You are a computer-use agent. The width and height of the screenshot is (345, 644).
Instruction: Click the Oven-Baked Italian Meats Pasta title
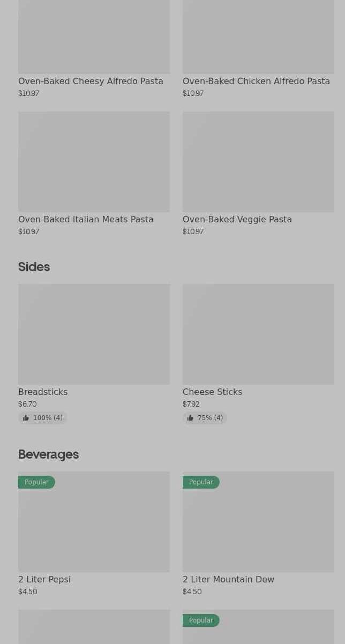point(86,220)
